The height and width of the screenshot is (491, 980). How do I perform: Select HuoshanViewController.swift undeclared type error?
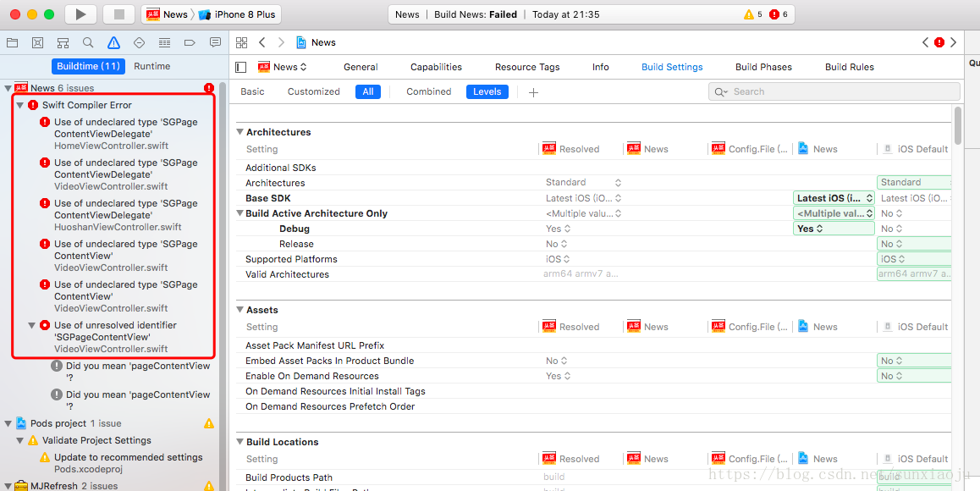coord(118,215)
